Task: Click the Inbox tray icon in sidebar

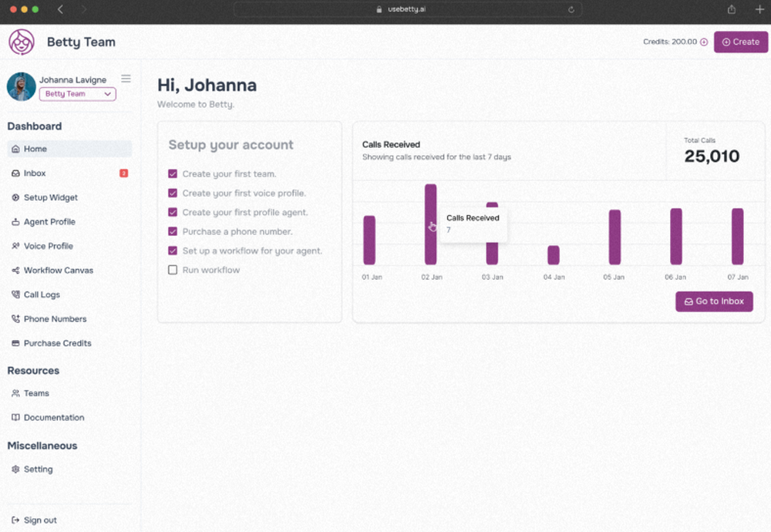Action: (15, 173)
